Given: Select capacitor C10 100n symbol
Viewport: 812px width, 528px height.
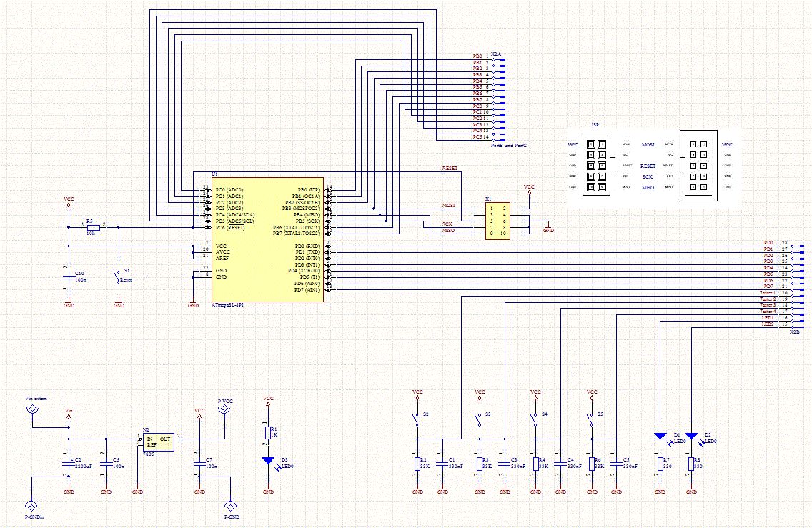Looking at the screenshot, I should [x=69, y=280].
